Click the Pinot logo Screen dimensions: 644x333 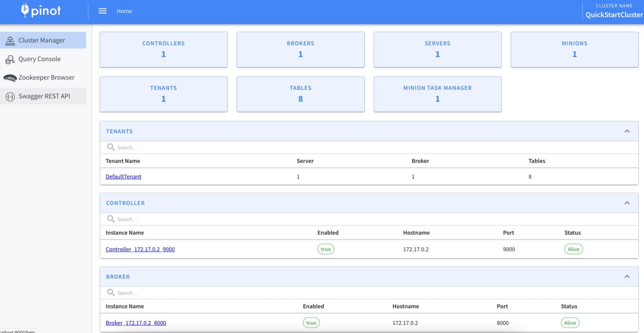coord(41,10)
